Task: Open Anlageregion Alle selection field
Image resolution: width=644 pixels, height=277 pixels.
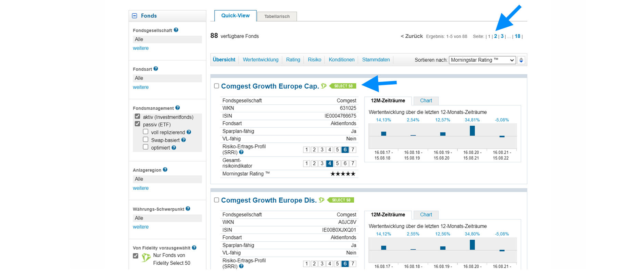Action: (167, 179)
